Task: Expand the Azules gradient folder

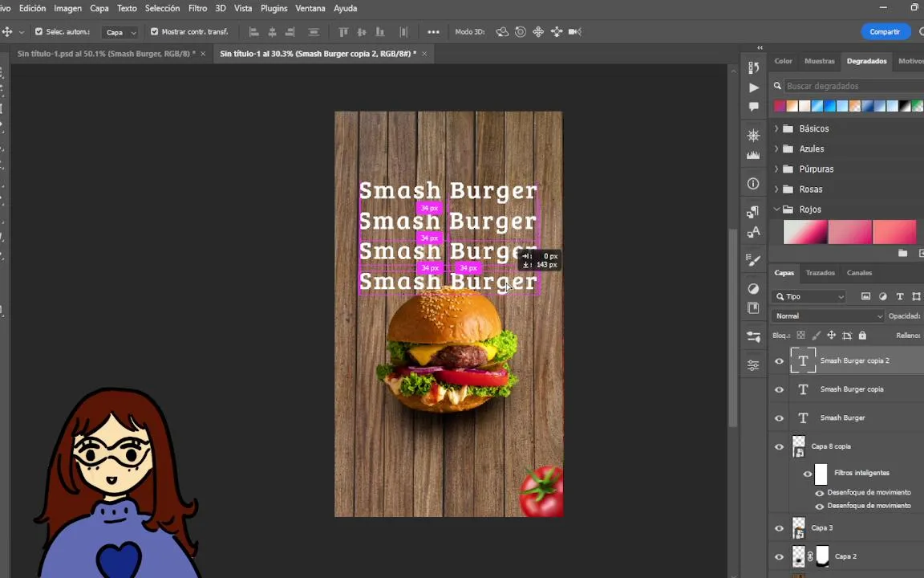Action: pyautogui.click(x=776, y=149)
